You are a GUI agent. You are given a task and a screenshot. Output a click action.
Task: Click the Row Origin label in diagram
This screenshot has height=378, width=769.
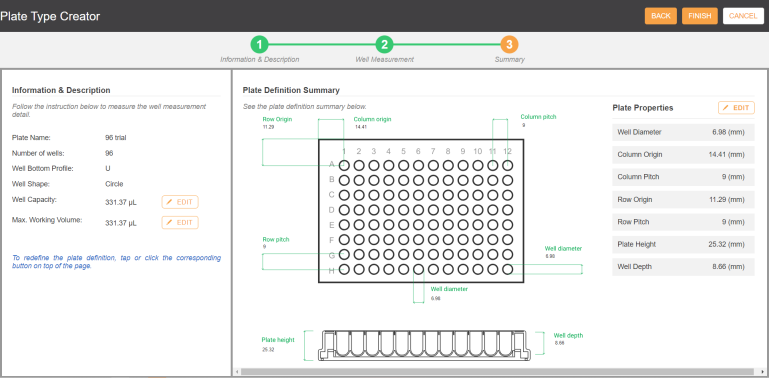[277, 119]
